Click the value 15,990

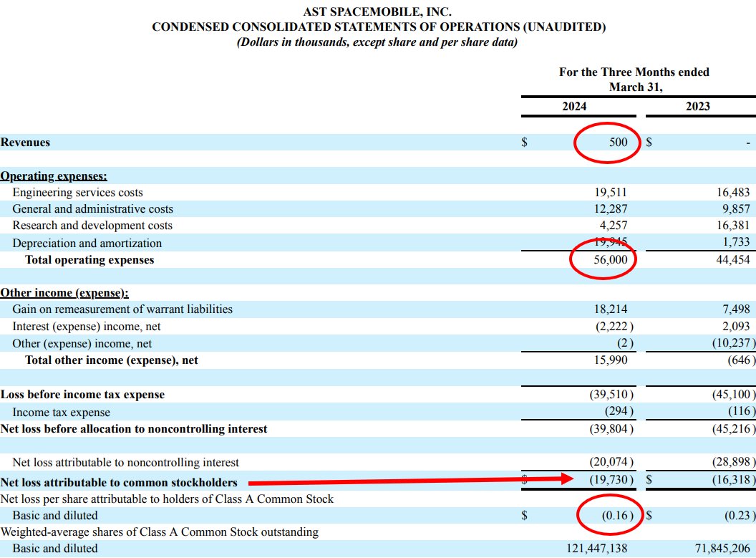611,360
